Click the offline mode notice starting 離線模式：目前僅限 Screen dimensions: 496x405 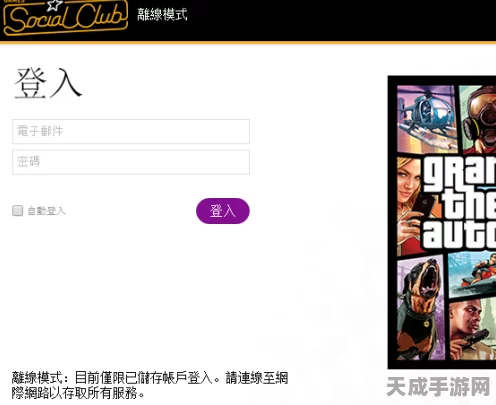[x=150, y=385]
